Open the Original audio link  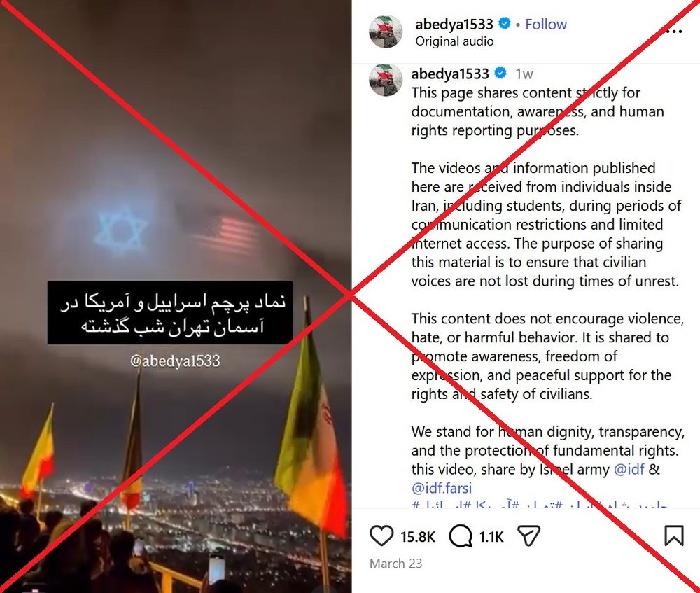tap(454, 41)
